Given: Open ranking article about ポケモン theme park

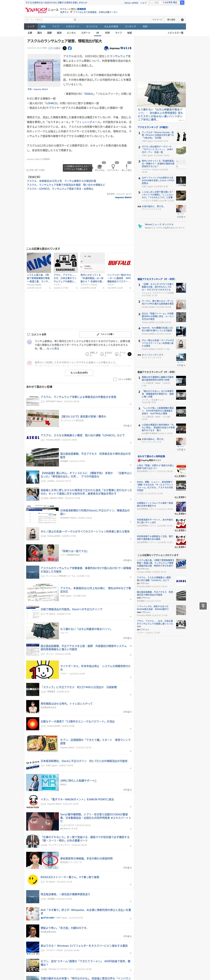Looking at the screenshot, I should coord(158,149).
